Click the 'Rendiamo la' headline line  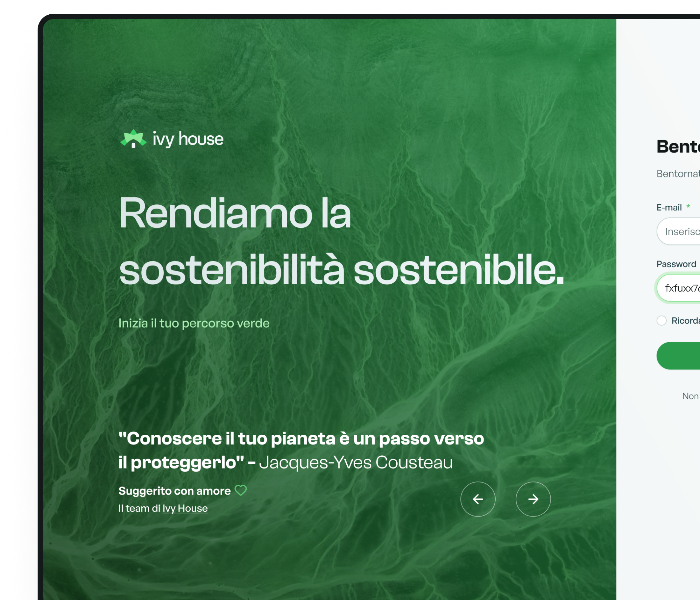coord(235,214)
